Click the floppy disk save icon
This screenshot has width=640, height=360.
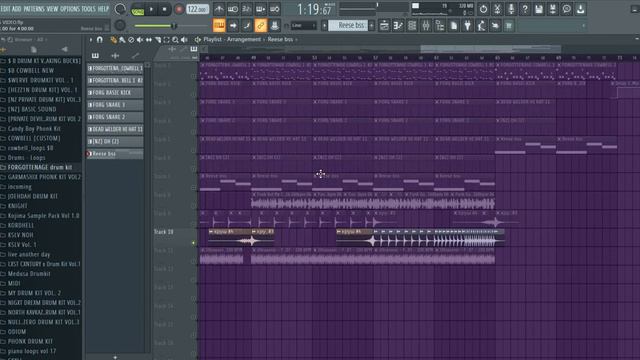click(539, 9)
